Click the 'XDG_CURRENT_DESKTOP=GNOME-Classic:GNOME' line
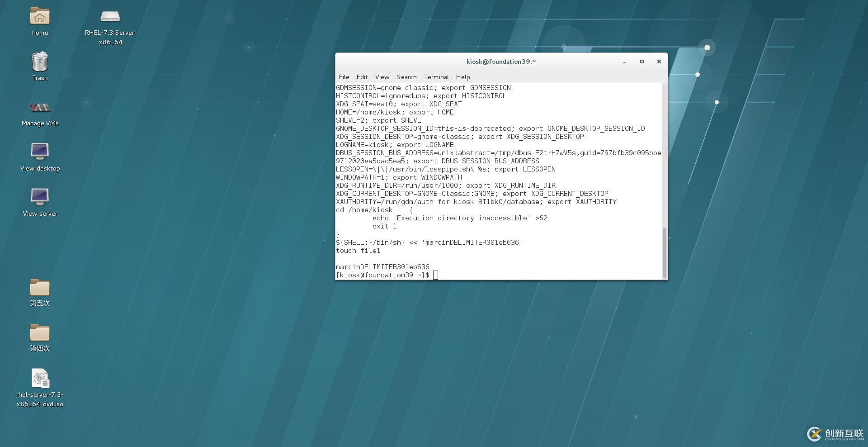This screenshot has width=868, height=447. tap(472, 194)
